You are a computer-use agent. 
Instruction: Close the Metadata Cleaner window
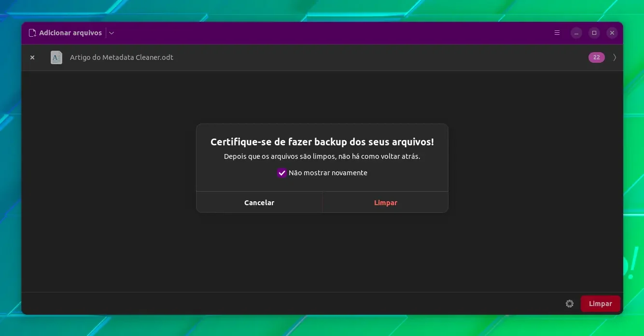tap(612, 33)
